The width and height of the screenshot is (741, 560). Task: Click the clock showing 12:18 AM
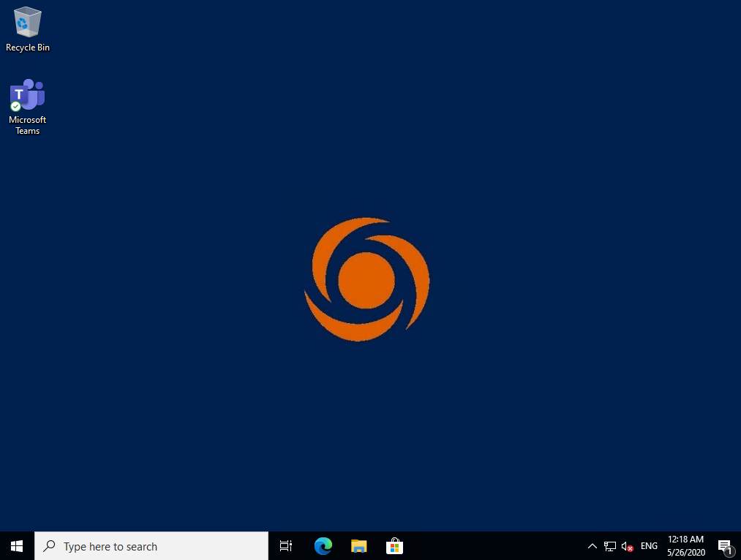pos(685,540)
